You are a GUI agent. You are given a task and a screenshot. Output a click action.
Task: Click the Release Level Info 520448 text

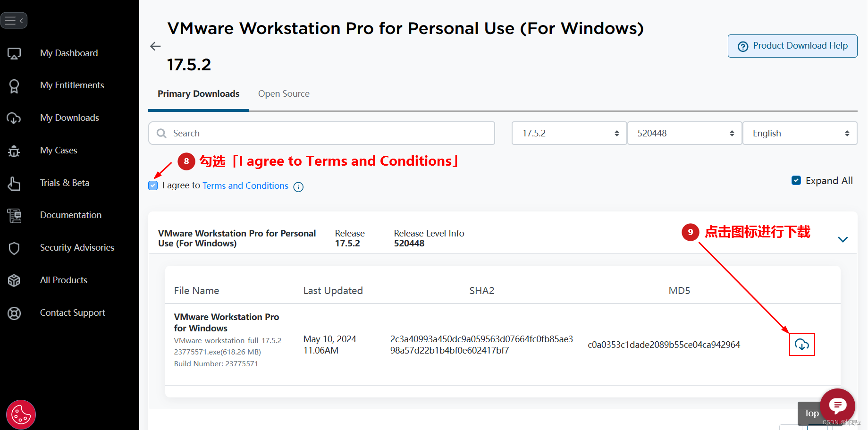click(429, 238)
